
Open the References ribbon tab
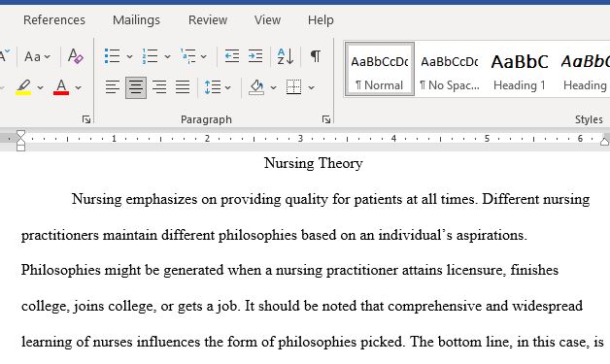click(54, 19)
